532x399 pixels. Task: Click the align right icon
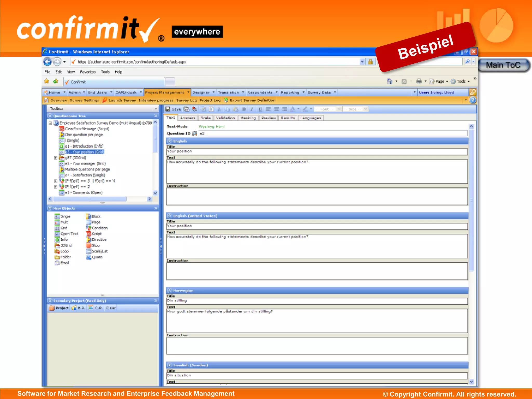285,109
